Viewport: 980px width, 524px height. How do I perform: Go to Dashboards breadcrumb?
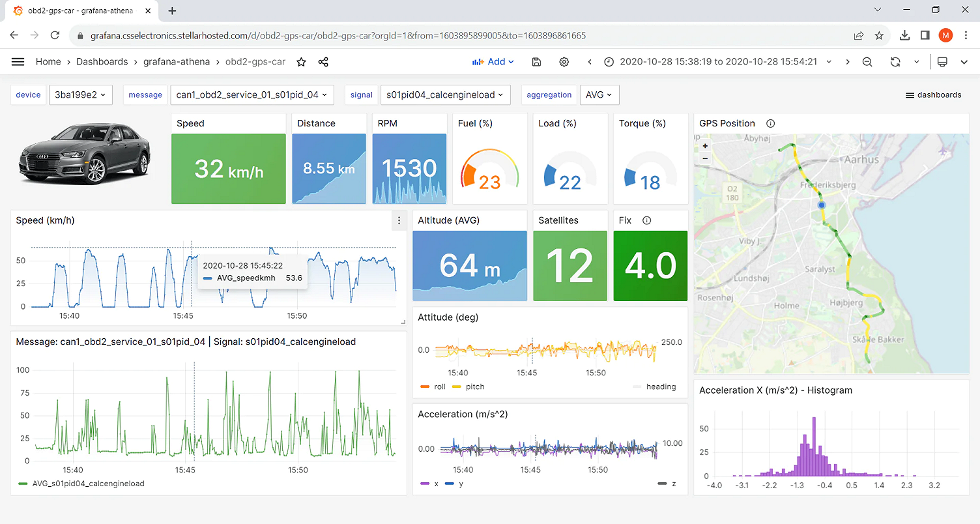[x=102, y=62]
